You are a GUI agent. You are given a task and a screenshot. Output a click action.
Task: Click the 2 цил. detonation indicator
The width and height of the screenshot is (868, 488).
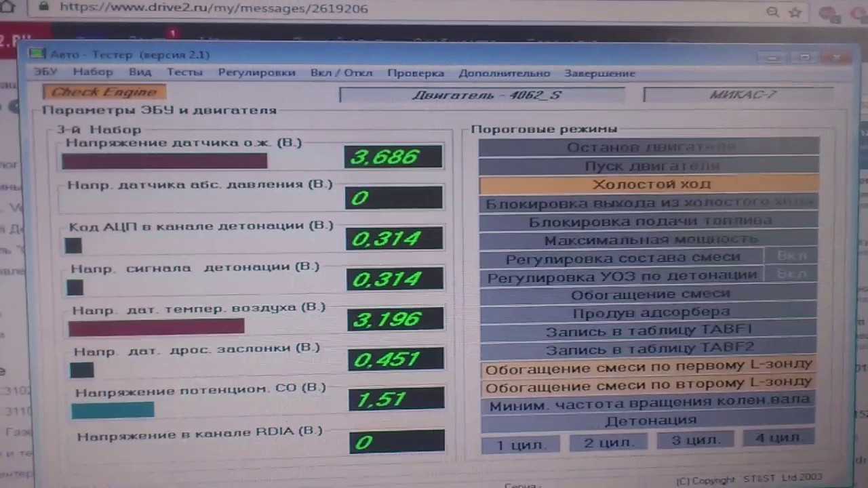[x=608, y=442]
